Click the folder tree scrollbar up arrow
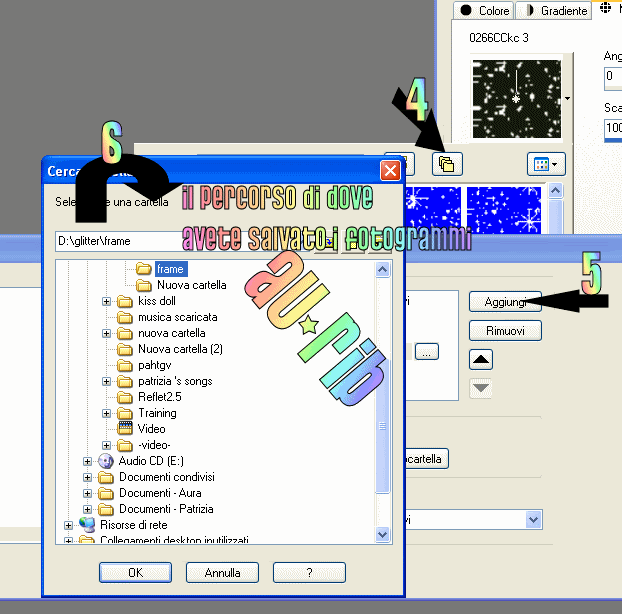This screenshot has height=614, width=622. pyautogui.click(x=382, y=270)
